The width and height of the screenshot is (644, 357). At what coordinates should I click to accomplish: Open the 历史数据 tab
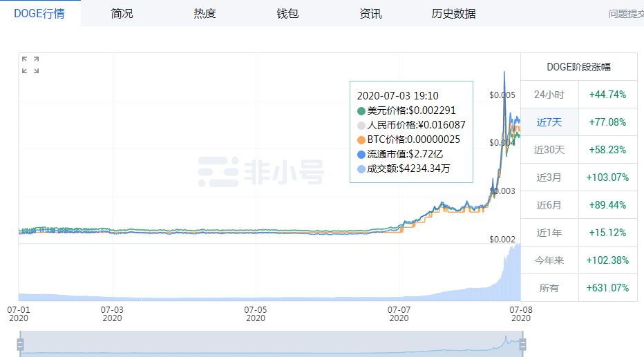click(453, 13)
